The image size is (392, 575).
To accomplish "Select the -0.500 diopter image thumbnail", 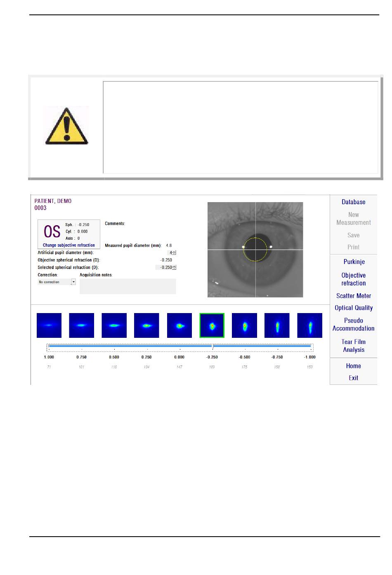I will point(244,325).
